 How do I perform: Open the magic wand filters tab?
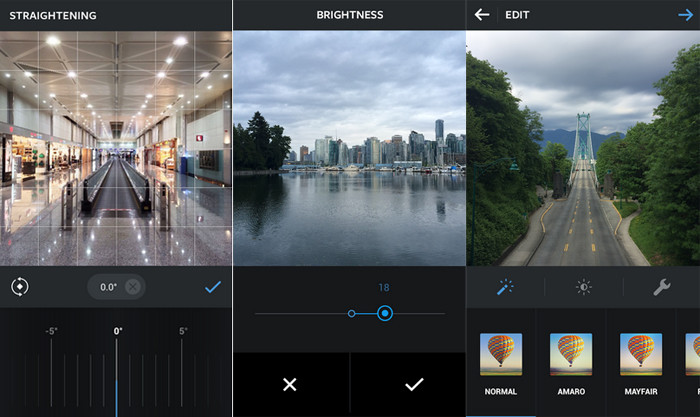pyautogui.click(x=505, y=287)
